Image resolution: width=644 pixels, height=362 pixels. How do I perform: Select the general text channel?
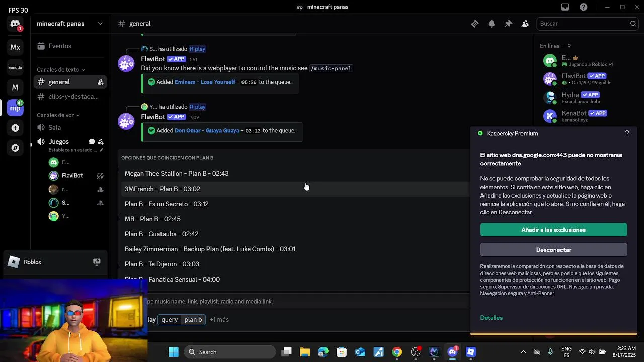[69, 82]
